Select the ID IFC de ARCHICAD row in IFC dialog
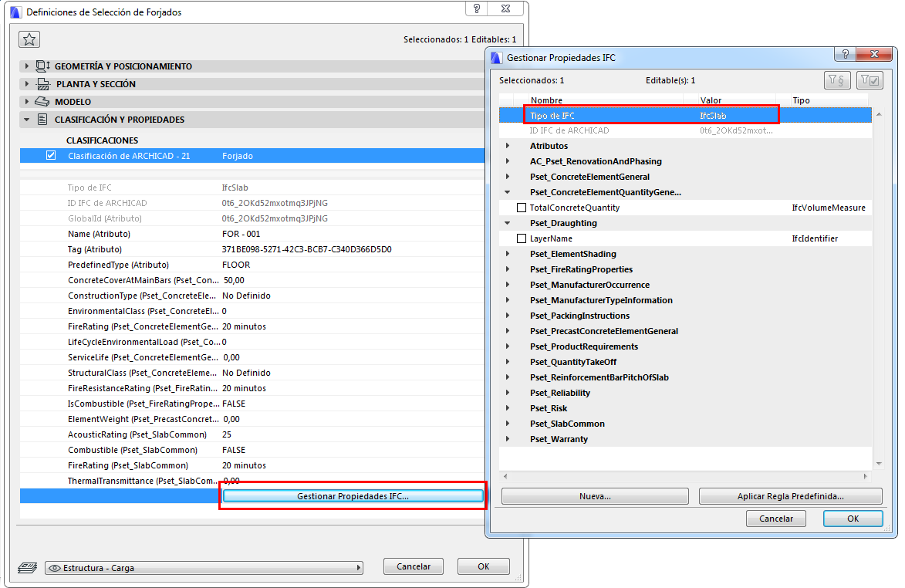This screenshot has height=588, width=905. [685, 130]
